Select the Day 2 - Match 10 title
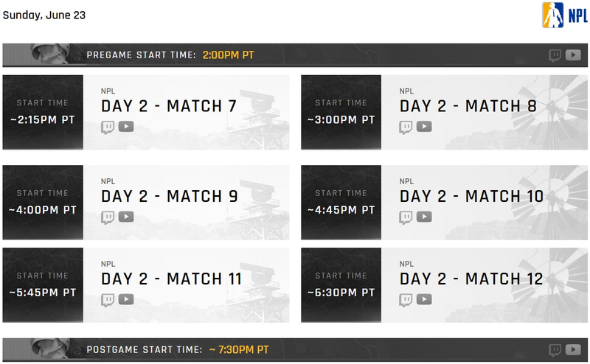590x364 pixels. (x=471, y=196)
